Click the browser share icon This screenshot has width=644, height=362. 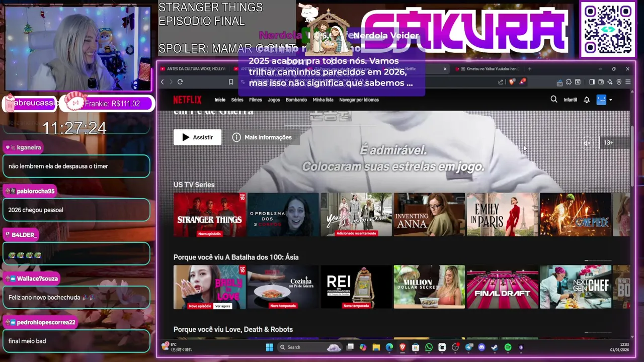pos(501,82)
